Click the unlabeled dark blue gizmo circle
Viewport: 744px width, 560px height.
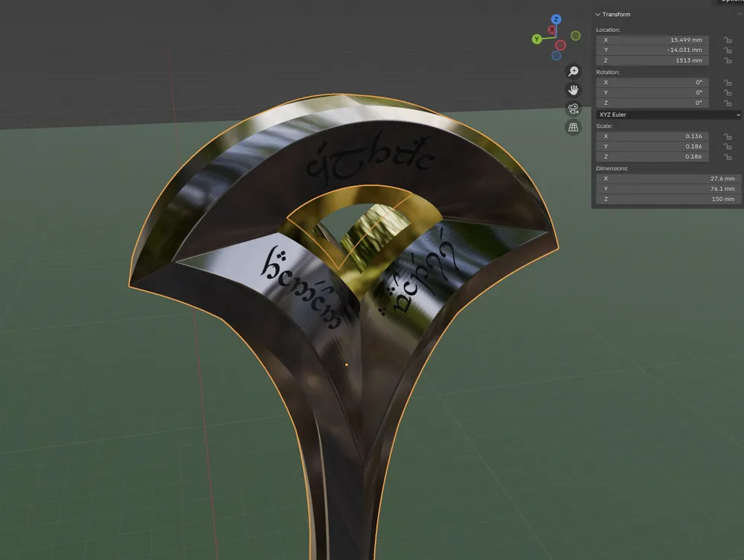click(556, 56)
